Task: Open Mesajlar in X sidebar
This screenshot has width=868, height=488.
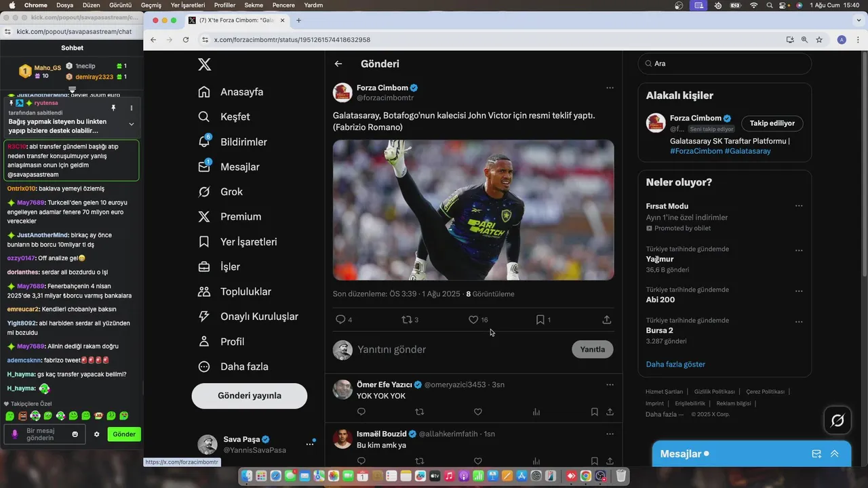Action: 229,167
